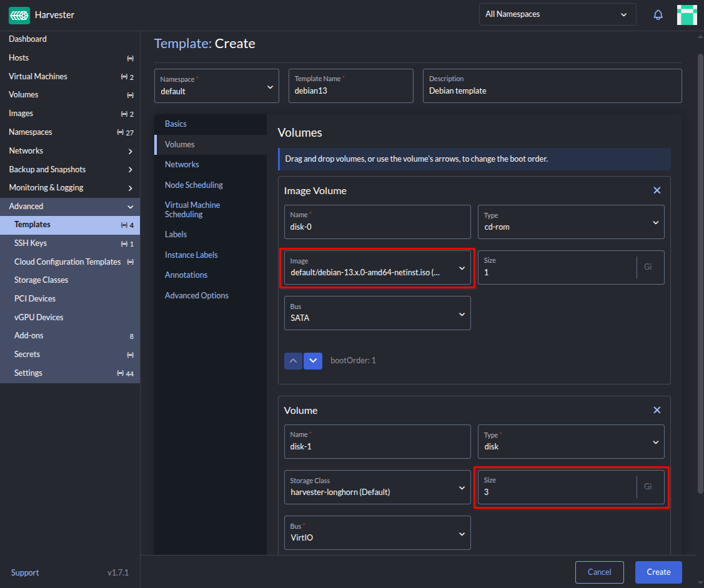Click the Create button
Viewport: 704px width, 588px height.
(x=658, y=572)
